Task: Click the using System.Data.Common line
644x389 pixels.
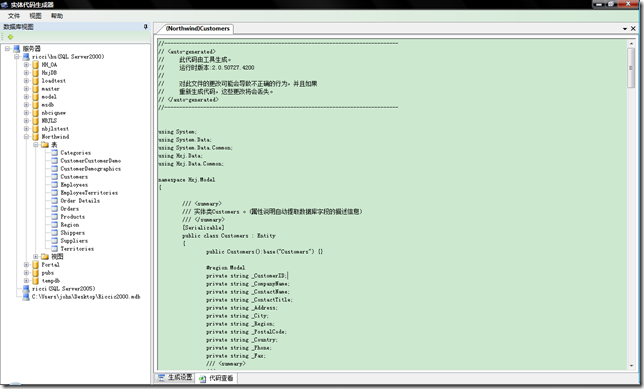Action: click(196, 148)
